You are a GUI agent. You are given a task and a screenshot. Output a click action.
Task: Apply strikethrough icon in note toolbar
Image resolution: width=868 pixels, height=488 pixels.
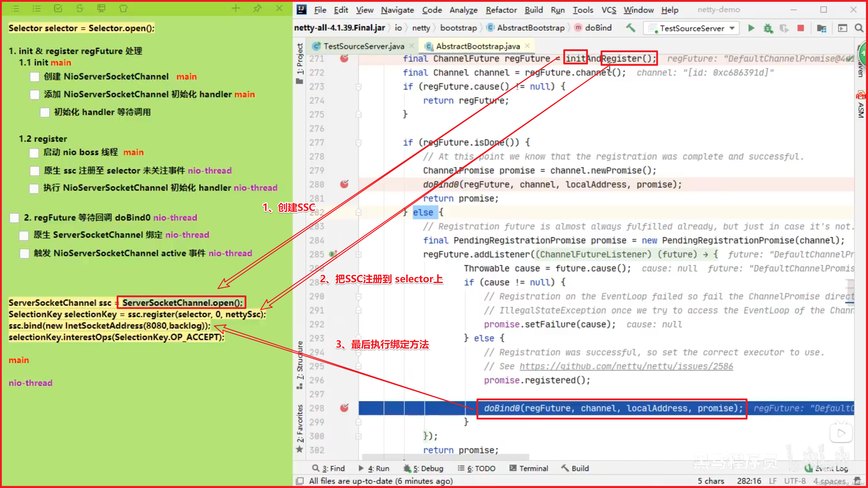pyautogui.click(x=80, y=8)
